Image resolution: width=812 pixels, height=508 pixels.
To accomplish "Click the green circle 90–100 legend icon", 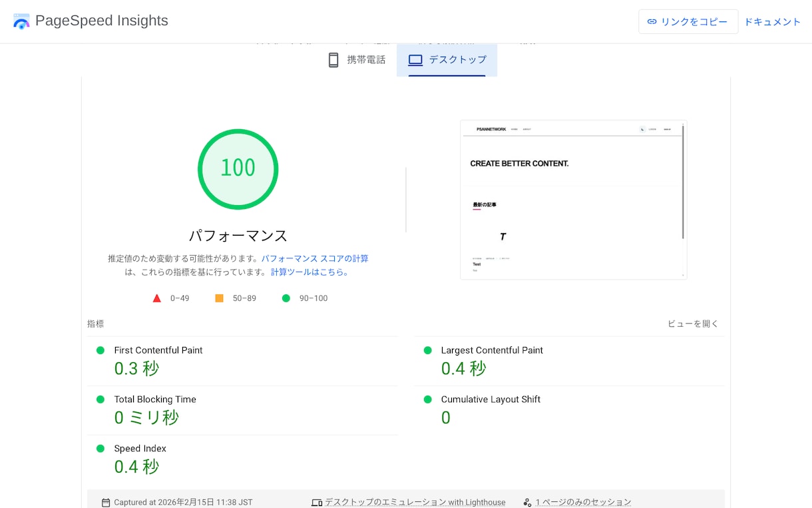I will [286, 298].
